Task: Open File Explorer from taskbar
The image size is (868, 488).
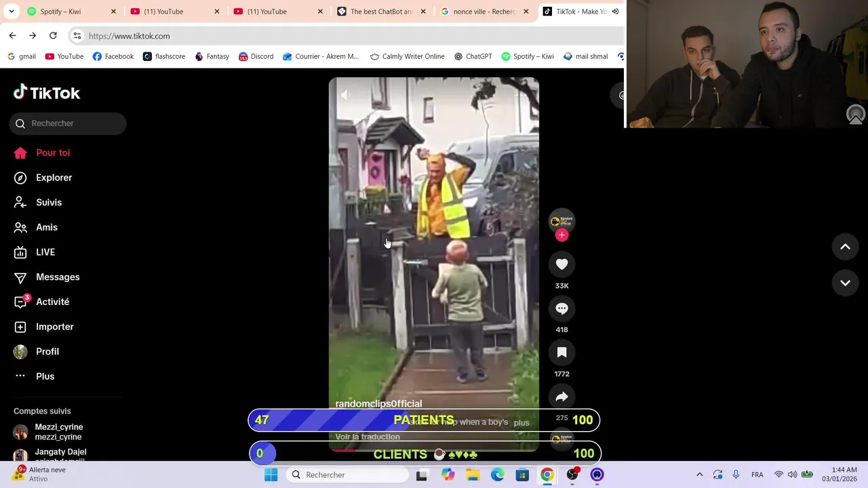Action: click(x=473, y=474)
